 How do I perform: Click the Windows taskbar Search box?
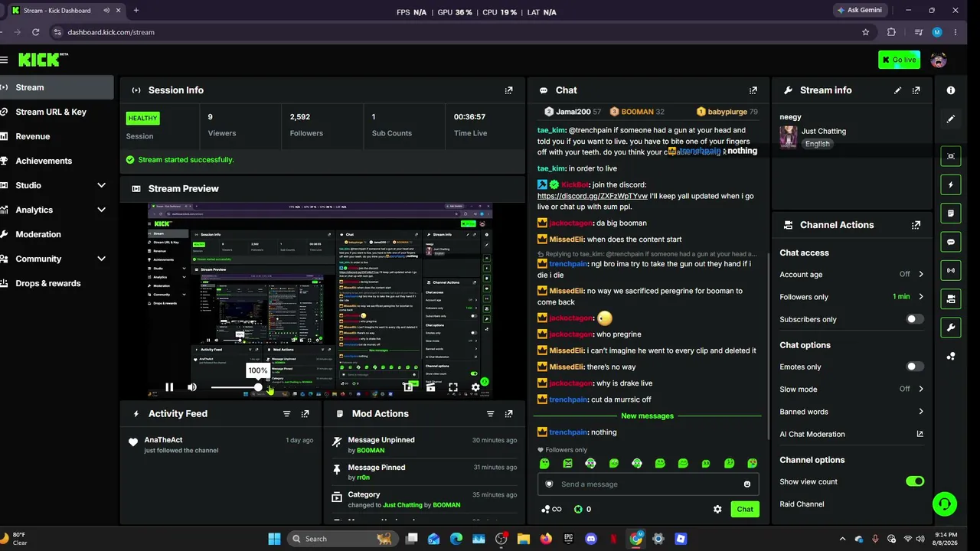tap(342, 539)
